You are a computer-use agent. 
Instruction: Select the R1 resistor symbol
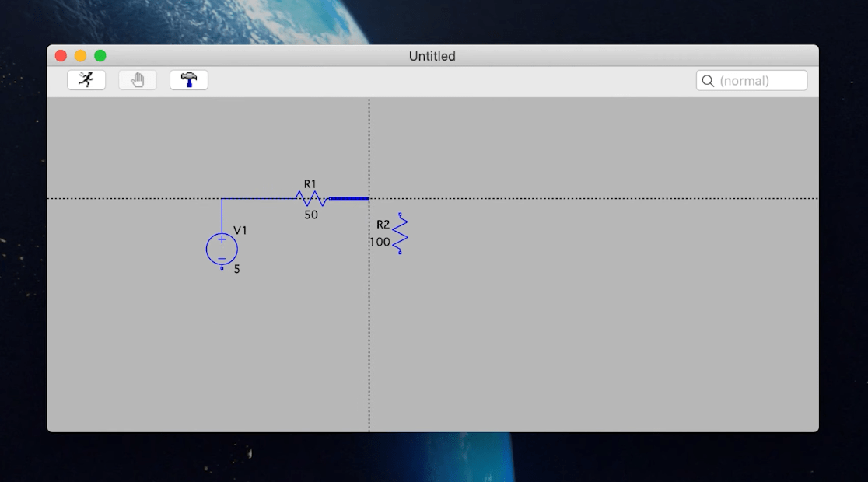coord(311,198)
